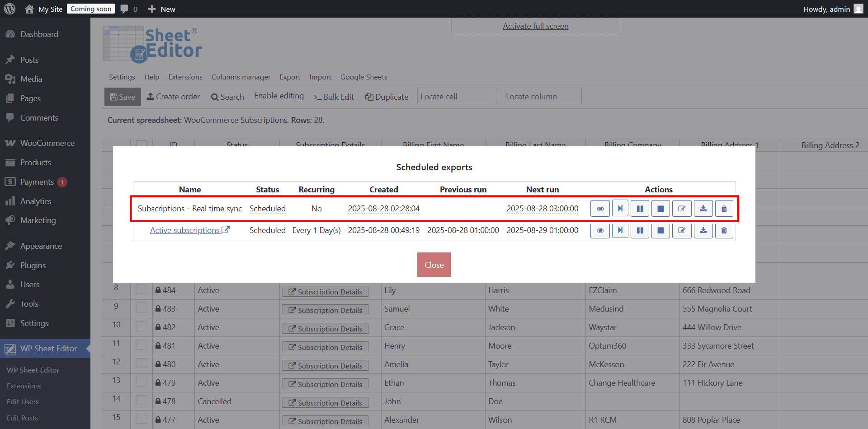
Task: Check the row checkbox for ID 482
Action: (142, 326)
